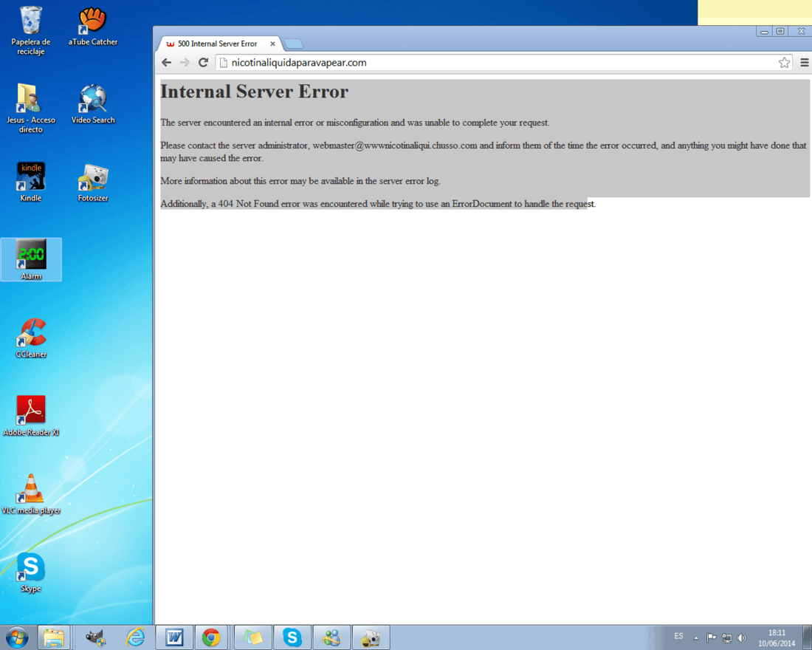Click the webmaster@wwwnicotinaliqui.chusso.com email text
This screenshot has width=812, height=650.
pyautogui.click(x=395, y=146)
